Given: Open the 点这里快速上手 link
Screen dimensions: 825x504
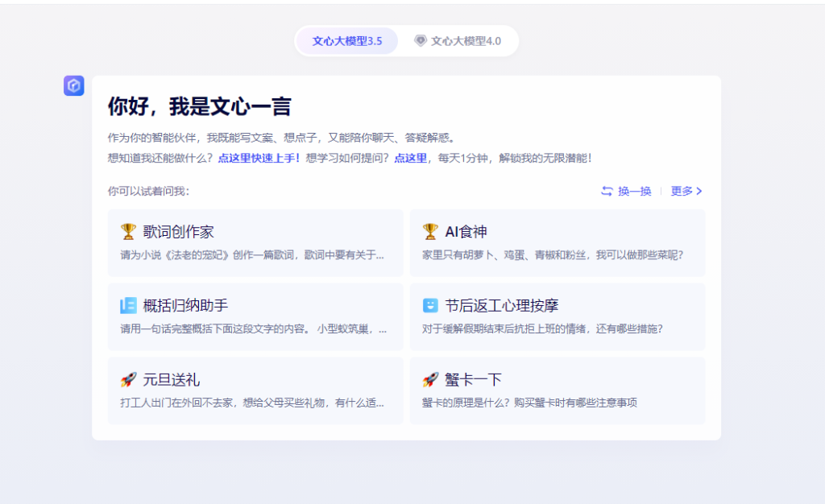Looking at the screenshot, I should (x=259, y=158).
